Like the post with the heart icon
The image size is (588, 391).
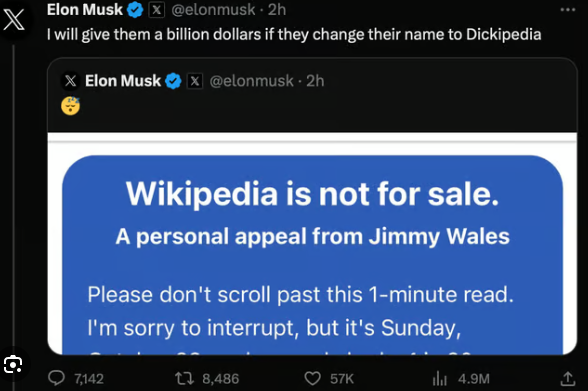coord(312,378)
